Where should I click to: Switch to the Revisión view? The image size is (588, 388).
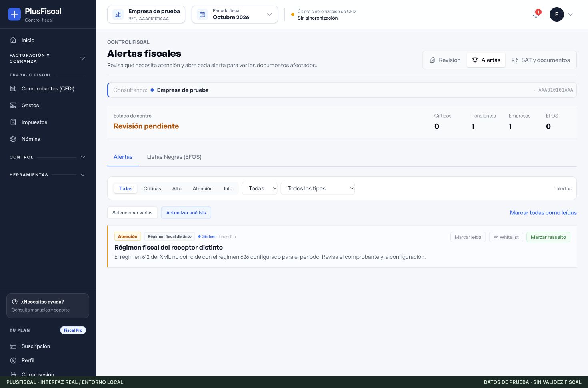click(x=445, y=60)
